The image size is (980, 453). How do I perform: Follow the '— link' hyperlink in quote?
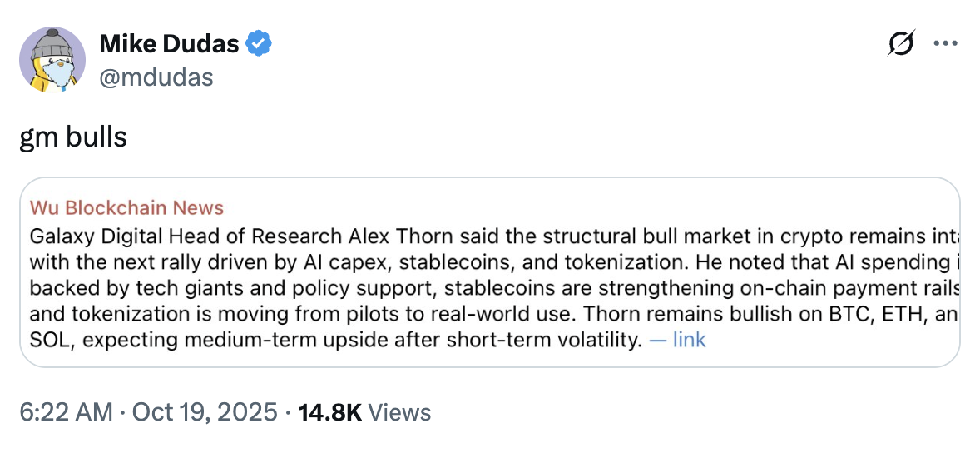(677, 340)
